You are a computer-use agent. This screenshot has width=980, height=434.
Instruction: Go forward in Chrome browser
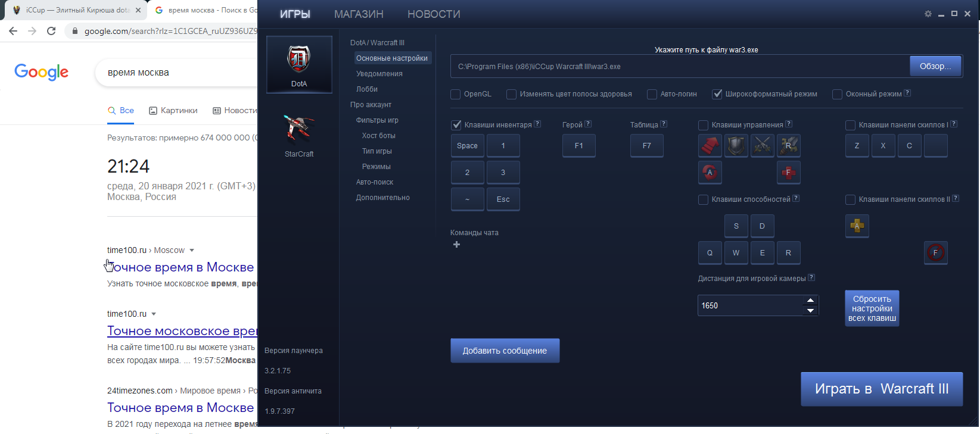click(32, 31)
